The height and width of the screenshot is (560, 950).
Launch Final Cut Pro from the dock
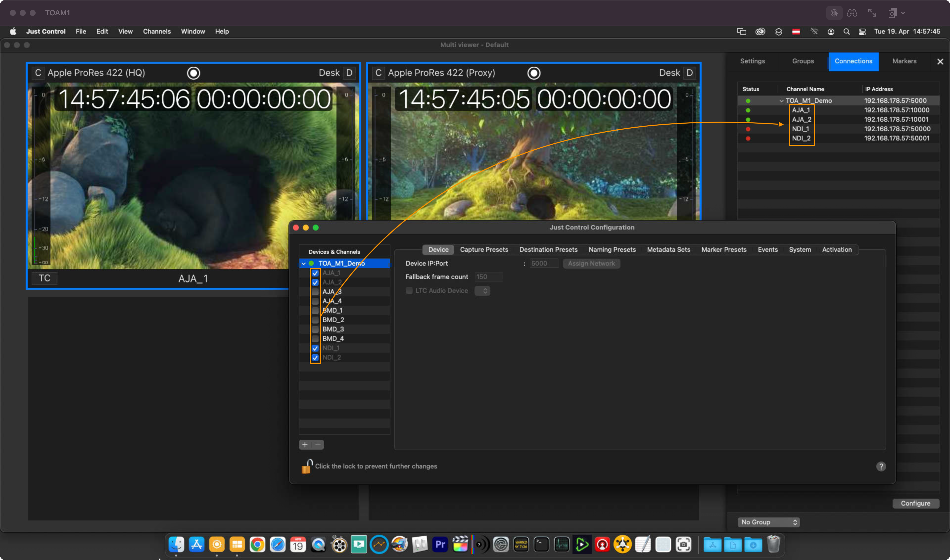(x=460, y=544)
